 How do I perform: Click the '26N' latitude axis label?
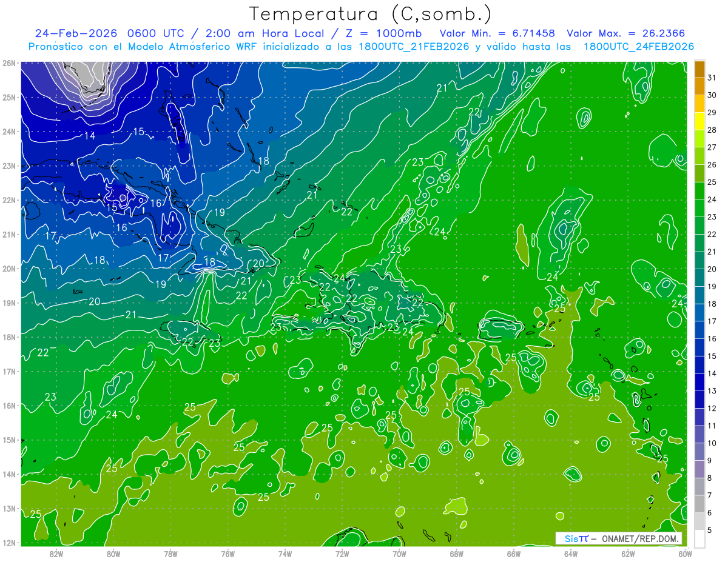pyautogui.click(x=8, y=63)
